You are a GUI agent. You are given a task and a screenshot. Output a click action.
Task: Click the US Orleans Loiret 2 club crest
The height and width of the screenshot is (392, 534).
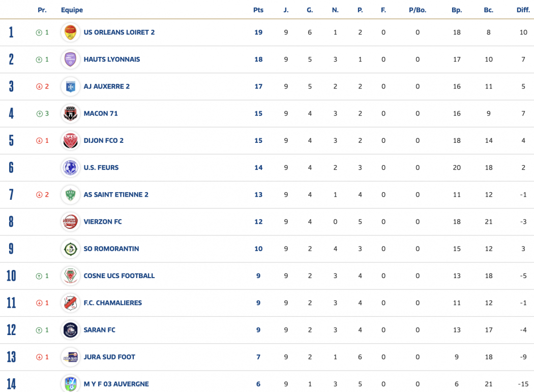70,33
